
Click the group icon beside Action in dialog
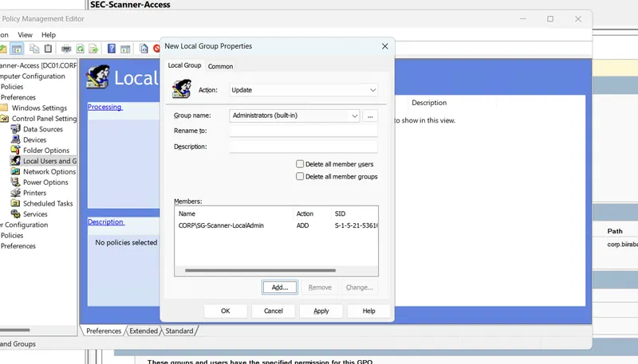[x=182, y=89]
